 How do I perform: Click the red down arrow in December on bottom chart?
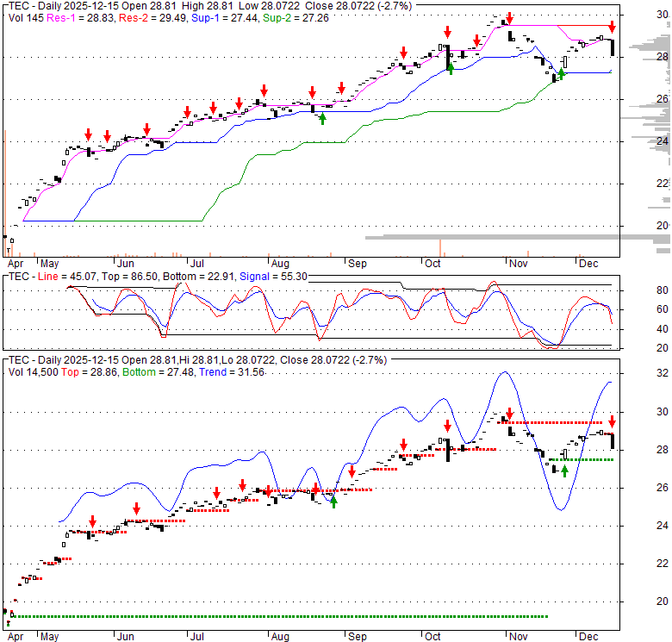click(x=612, y=421)
